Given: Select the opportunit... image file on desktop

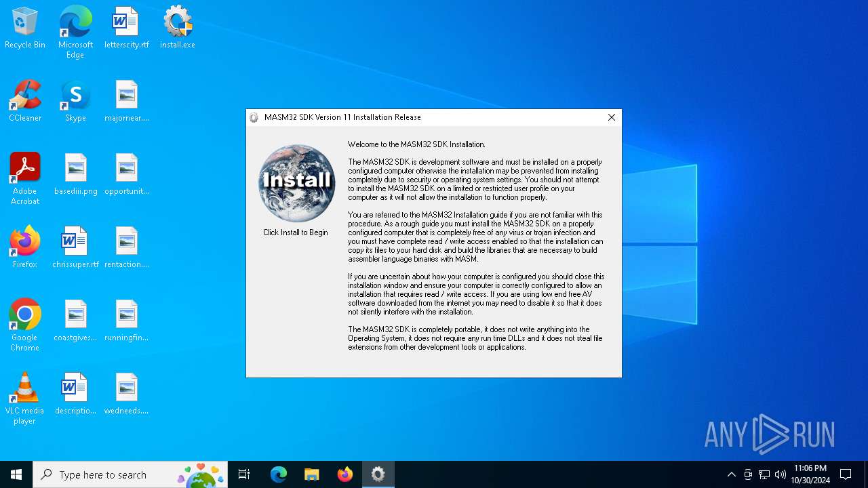Looking at the screenshot, I should [x=126, y=174].
